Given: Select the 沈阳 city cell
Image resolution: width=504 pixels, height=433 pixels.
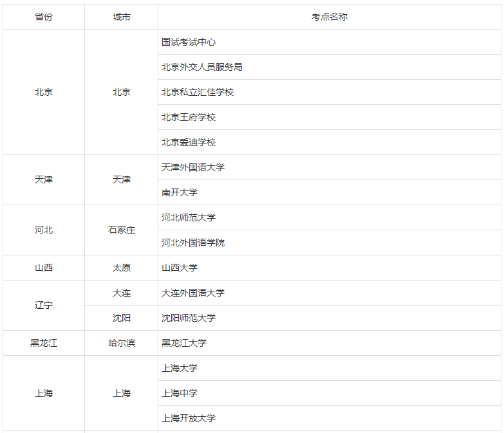Looking at the screenshot, I should [x=122, y=318].
